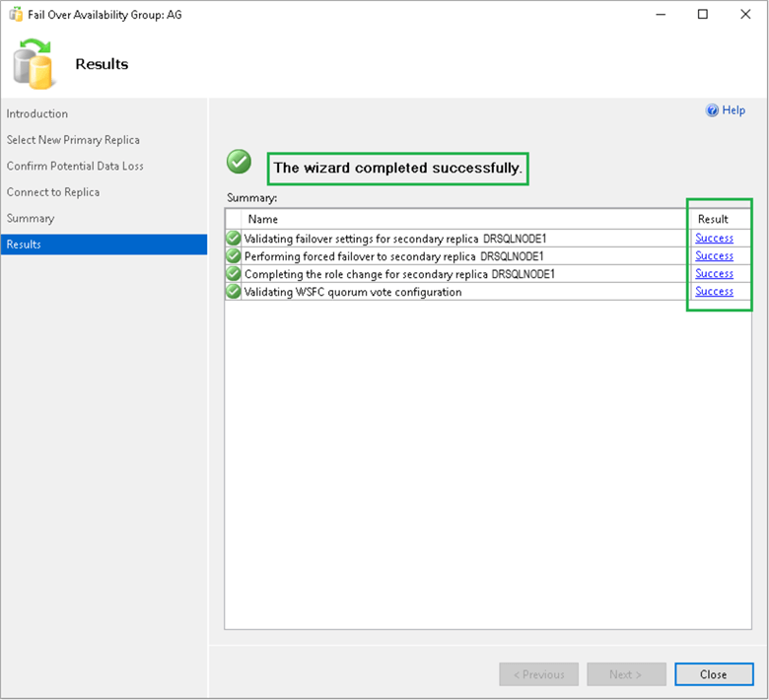The width and height of the screenshot is (769, 700).
Task: Open Success link for Completing the role change
Action: click(714, 273)
